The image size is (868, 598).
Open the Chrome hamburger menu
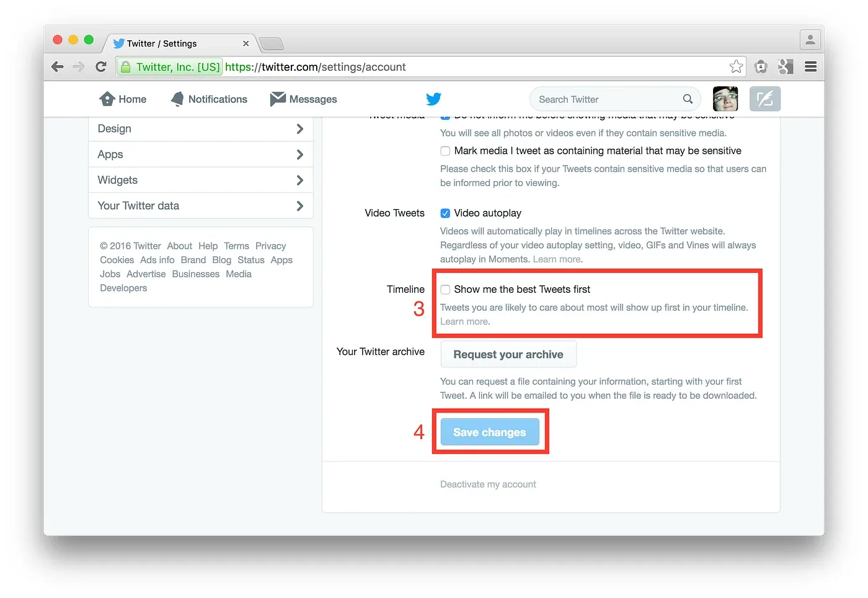tap(810, 66)
